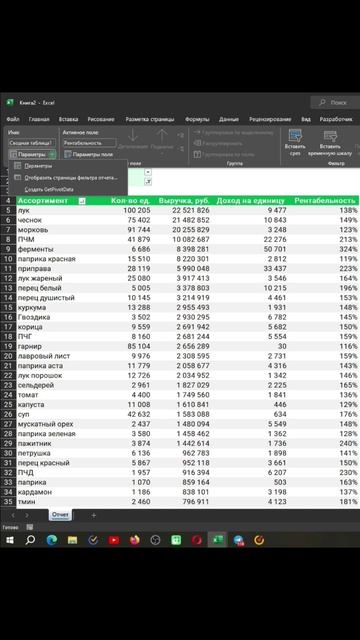Edit the pivot table name field
The height and width of the screenshot is (640, 360).
pyautogui.click(x=32, y=143)
